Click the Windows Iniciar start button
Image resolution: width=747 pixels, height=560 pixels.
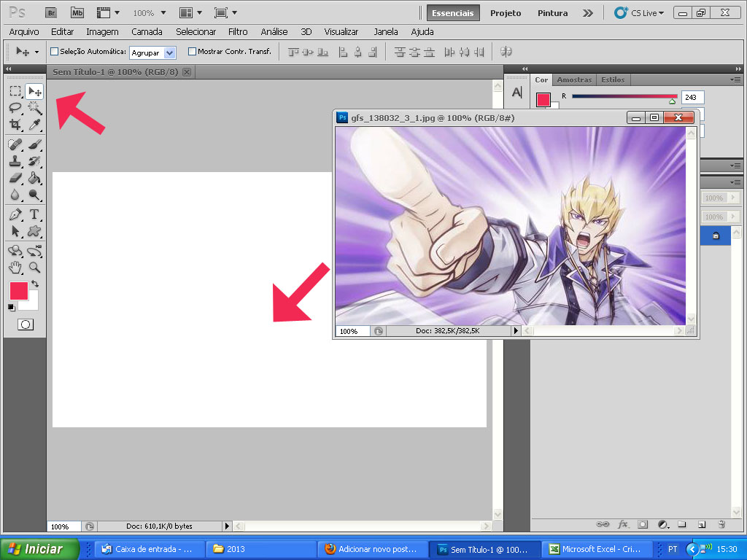[39, 549]
